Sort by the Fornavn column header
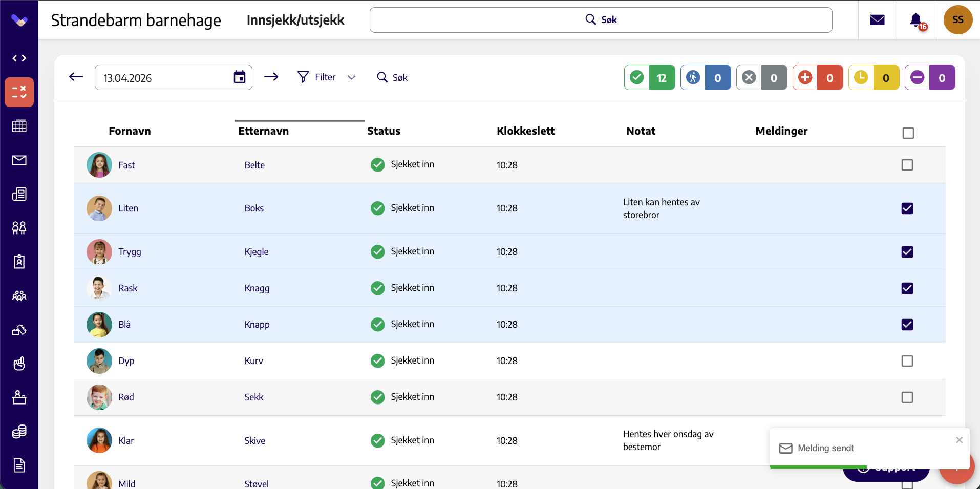Viewport: 980px width, 489px height. (130, 131)
